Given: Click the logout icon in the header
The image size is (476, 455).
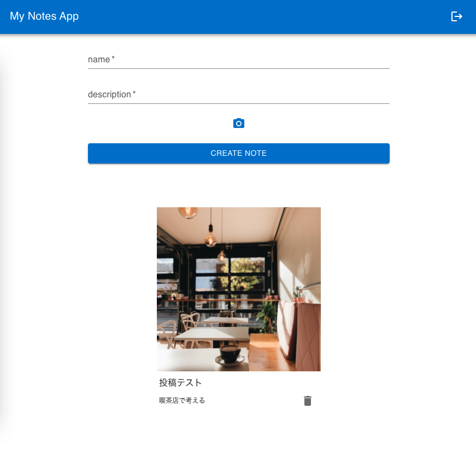Looking at the screenshot, I should coord(456,16).
